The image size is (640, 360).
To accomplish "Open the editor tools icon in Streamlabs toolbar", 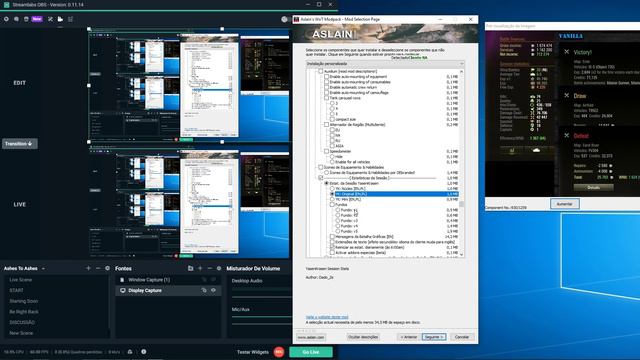I will click(x=50, y=19).
